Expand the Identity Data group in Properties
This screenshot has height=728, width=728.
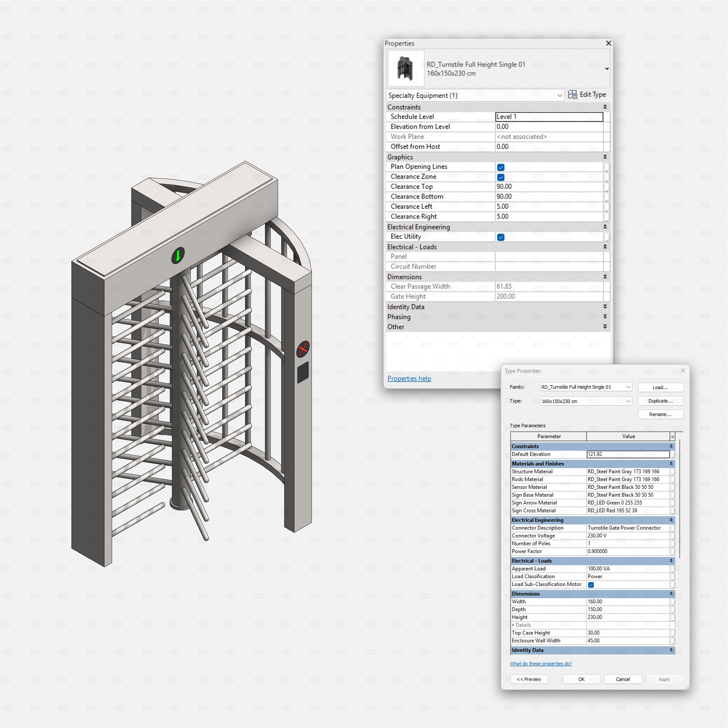click(605, 306)
